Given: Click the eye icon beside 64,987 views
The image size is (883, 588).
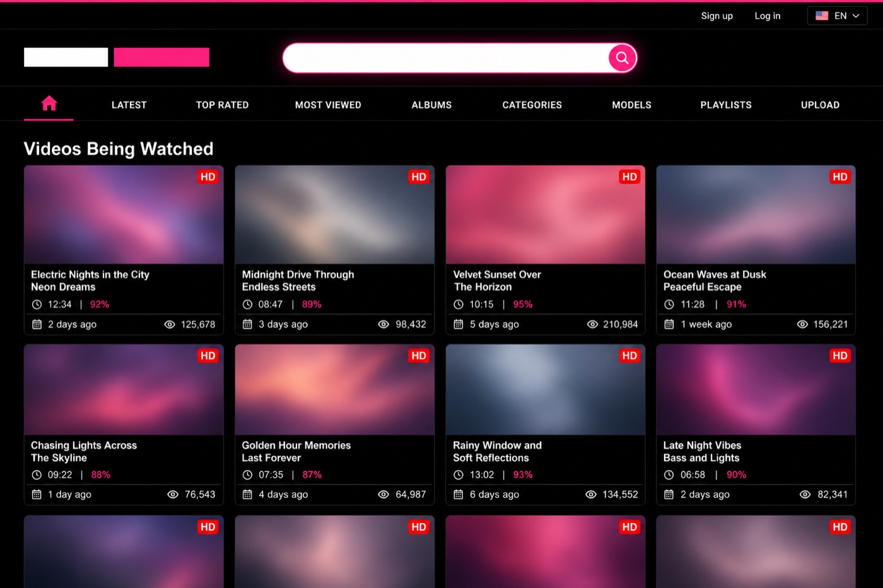Looking at the screenshot, I should click(x=383, y=494).
